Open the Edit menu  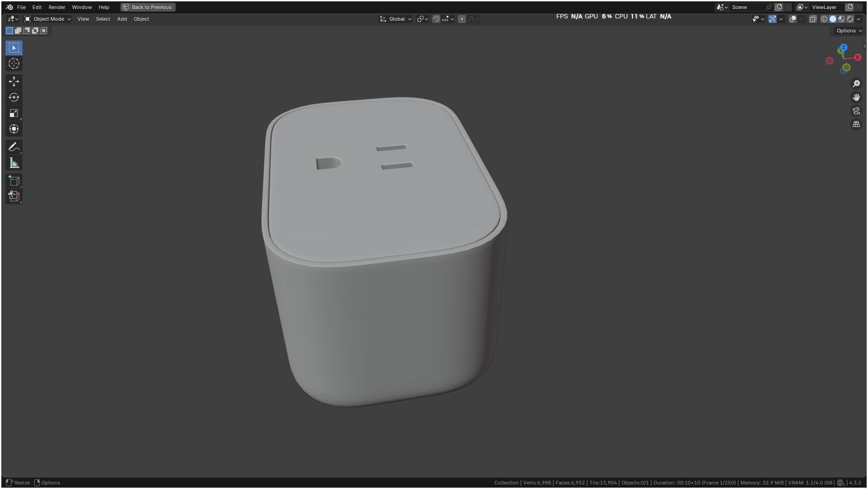pyautogui.click(x=37, y=7)
